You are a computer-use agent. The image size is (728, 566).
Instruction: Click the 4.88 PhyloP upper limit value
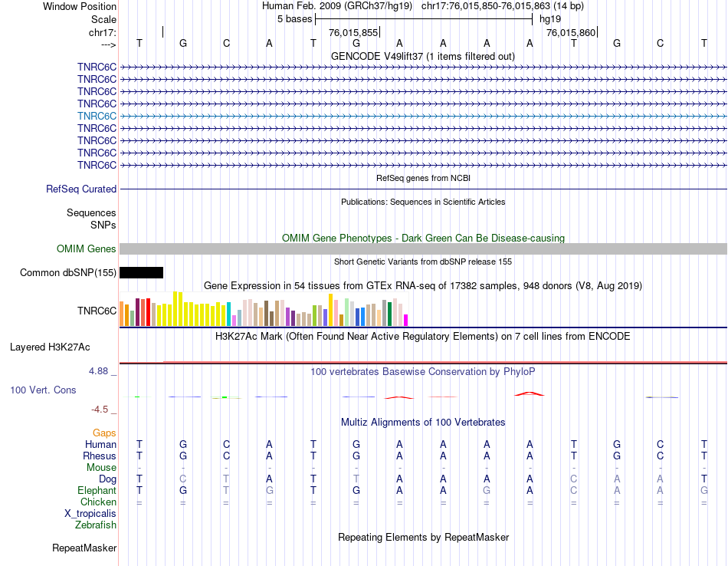click(98, 371)
